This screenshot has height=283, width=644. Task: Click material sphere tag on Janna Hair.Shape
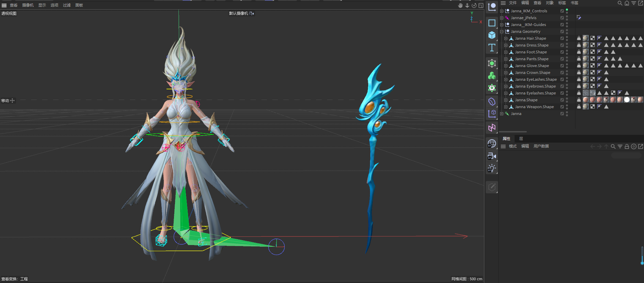point(586,38)
